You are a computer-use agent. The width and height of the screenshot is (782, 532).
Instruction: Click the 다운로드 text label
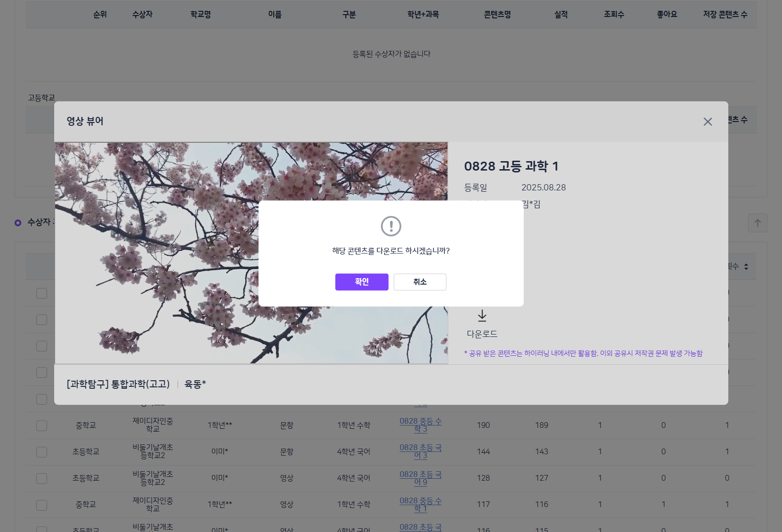(x=482, y=334)
